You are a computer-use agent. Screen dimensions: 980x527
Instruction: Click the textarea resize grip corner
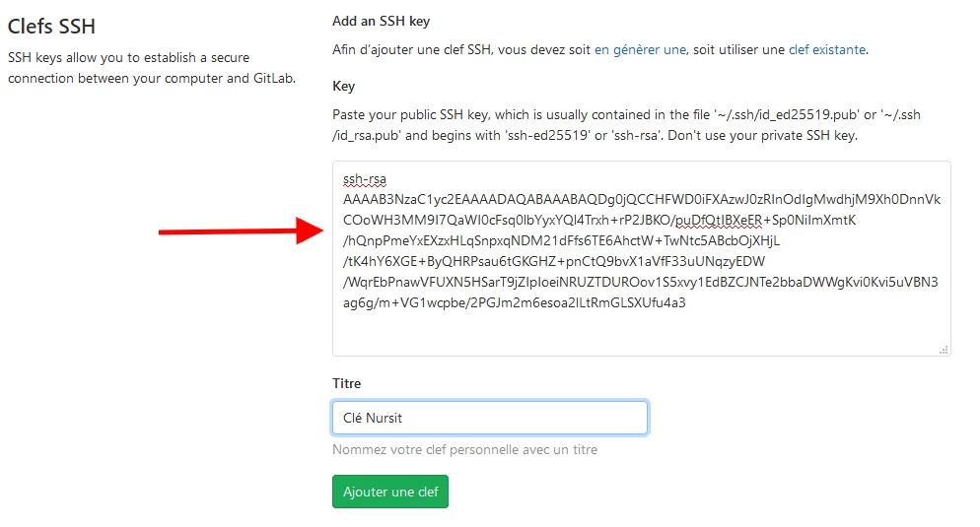point(944,349)
